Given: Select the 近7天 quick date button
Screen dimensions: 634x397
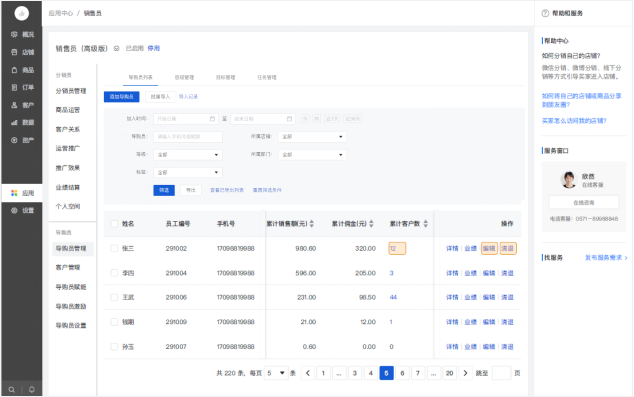Looking at the screenshot, I should (332, 119).
